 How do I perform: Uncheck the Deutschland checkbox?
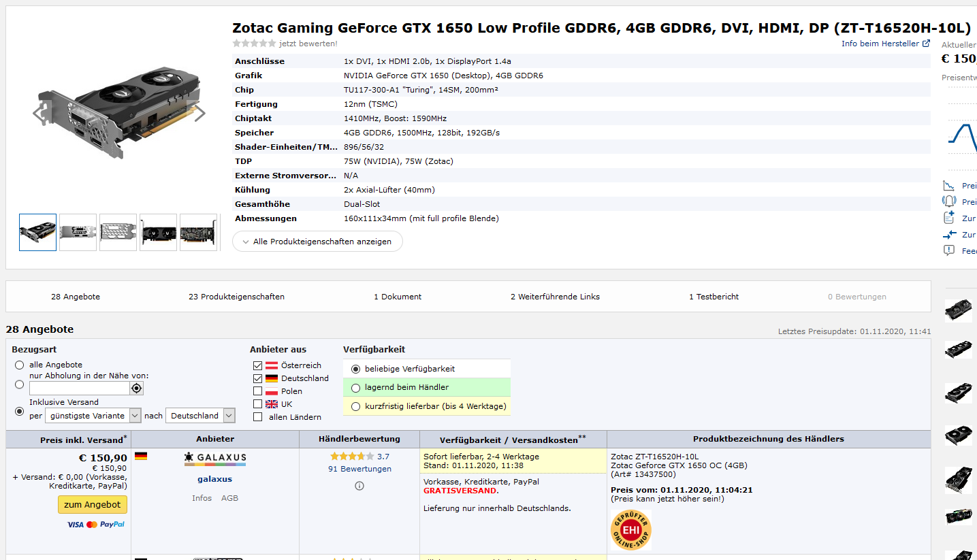point(257,378)
